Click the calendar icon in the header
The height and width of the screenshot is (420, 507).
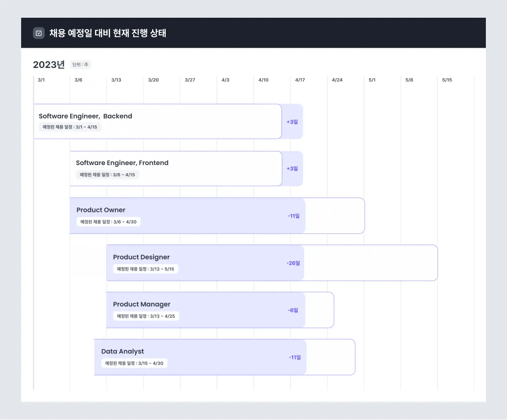click(39, 33)
